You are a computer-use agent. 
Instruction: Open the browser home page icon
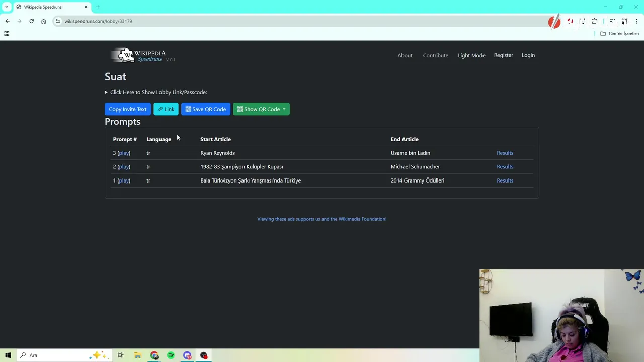[43, 21]
